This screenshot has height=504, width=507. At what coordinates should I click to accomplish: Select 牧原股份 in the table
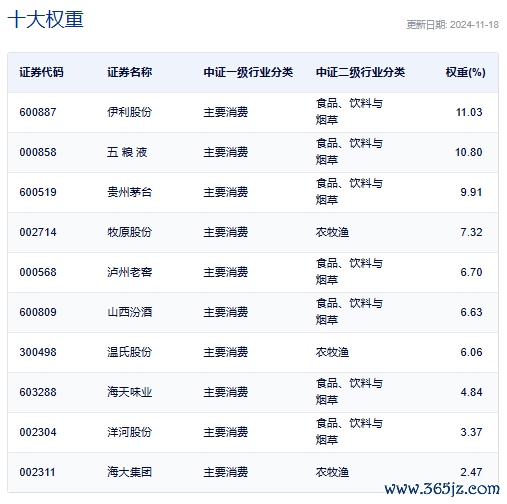point(129,232)
